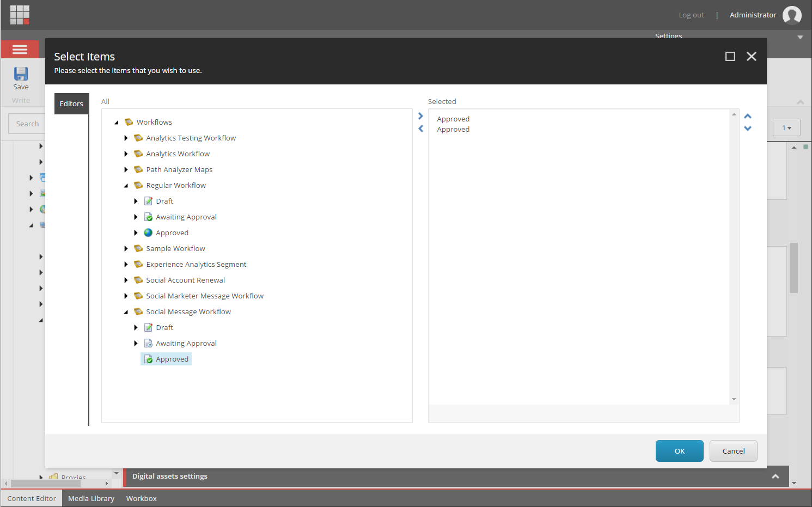Click the Administrator user name

(753, 15)
